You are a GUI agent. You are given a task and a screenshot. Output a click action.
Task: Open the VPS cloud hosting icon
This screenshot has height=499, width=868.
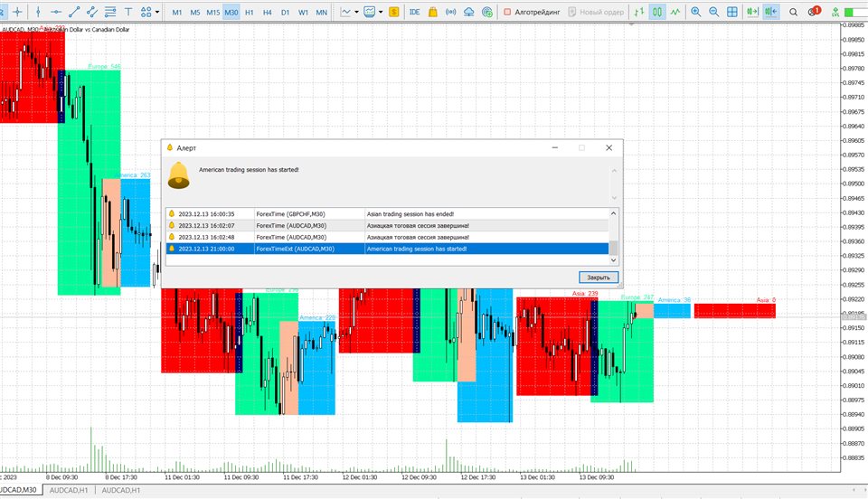469,12
